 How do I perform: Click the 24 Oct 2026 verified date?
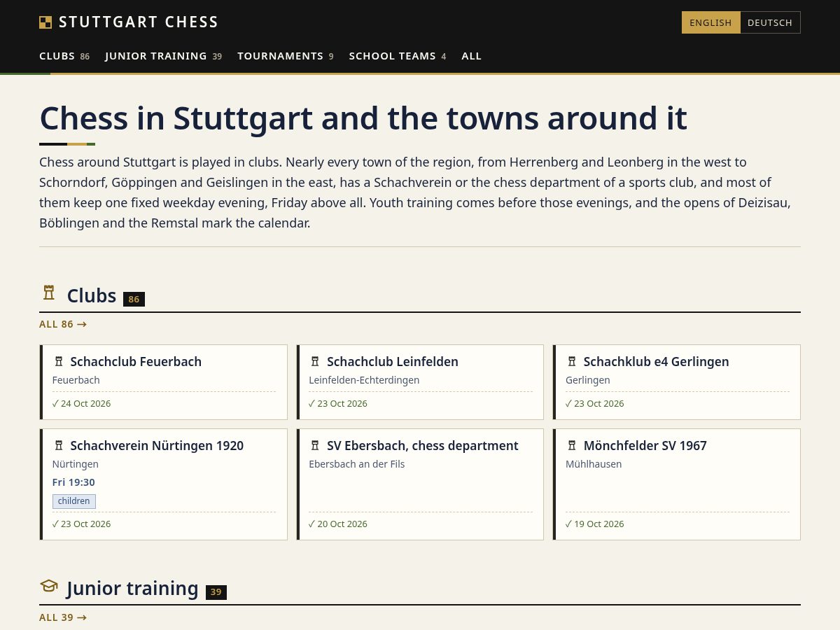pos(82,403)
